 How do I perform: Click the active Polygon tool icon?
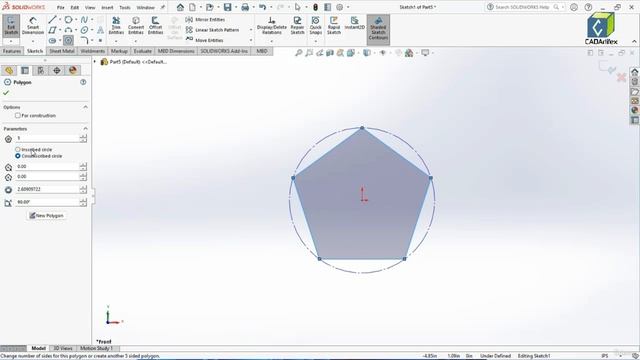click(x=68, y=40)
